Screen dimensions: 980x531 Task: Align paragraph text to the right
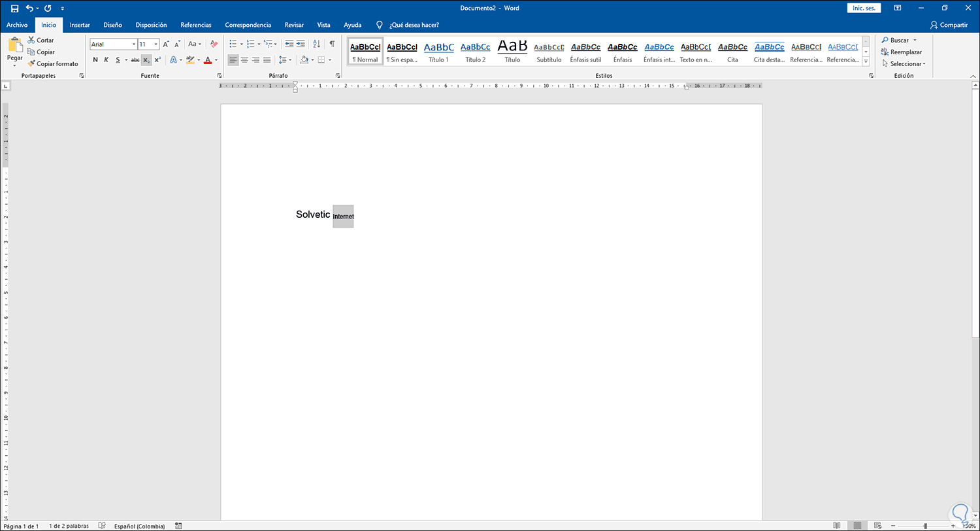(x=255, y=60)
